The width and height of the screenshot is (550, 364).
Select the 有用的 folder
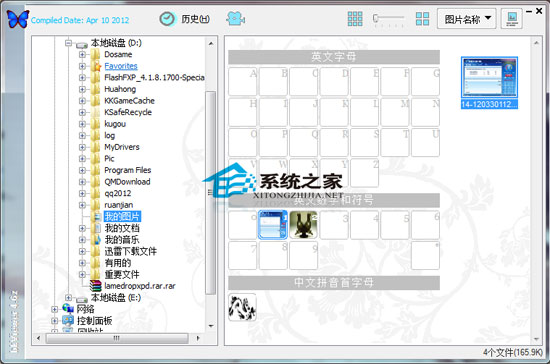[118, 263]
